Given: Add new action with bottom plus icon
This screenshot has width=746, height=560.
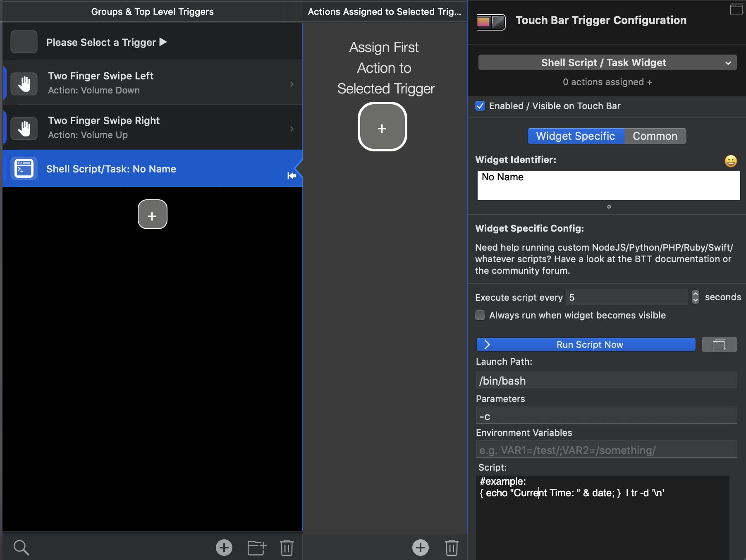Looking at the screenshot, I should 421,548.
